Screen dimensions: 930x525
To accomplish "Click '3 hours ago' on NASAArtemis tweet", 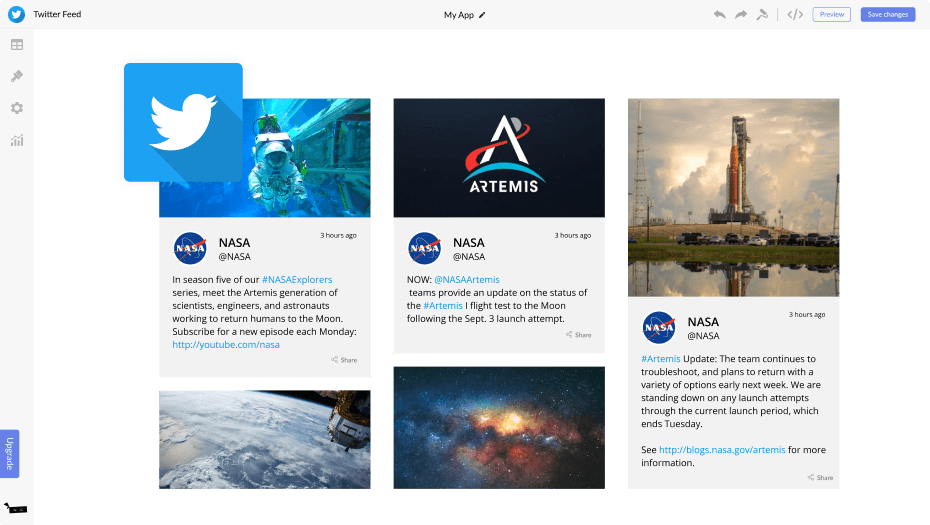I will 573,236.
